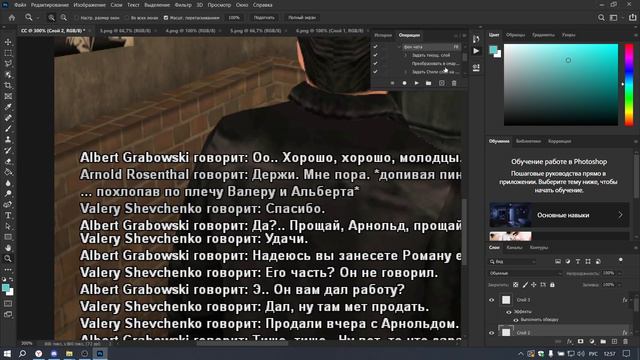Click the '100%' zoom button

coord(234,18)
